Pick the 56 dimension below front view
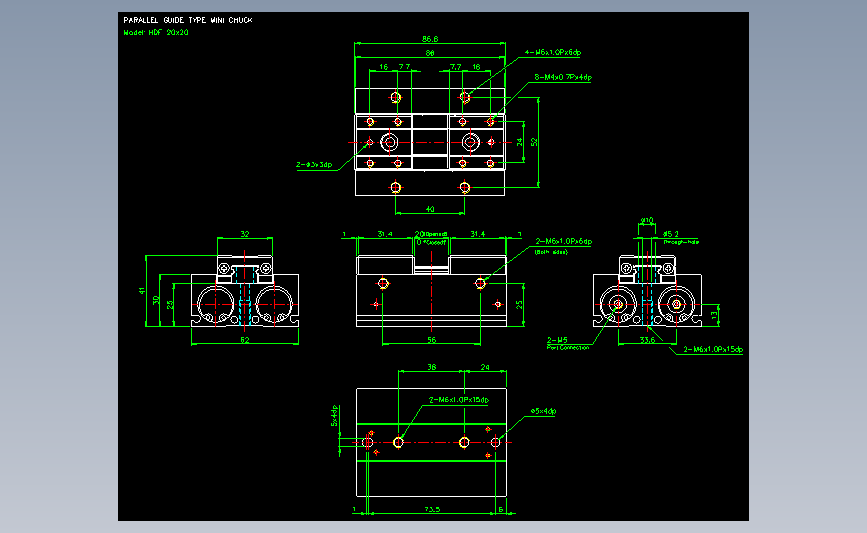The height and width of the screenshot is (533, 867). (x=431, y=340)
